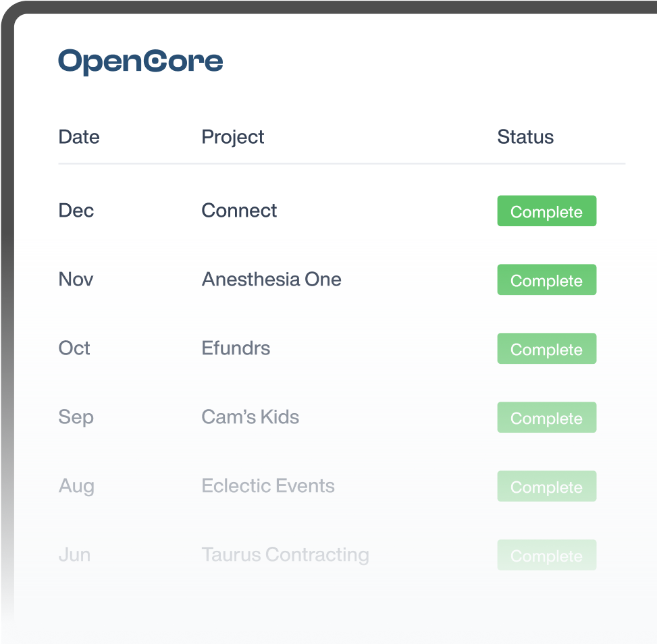Click Complete badge for Efundrs
Viewport: 657px width, 644px height.
coord(547,348)
